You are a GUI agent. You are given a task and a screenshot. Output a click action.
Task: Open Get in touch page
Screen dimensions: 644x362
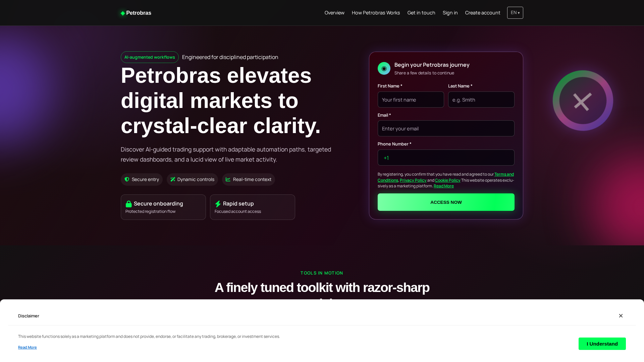point(421,13)
